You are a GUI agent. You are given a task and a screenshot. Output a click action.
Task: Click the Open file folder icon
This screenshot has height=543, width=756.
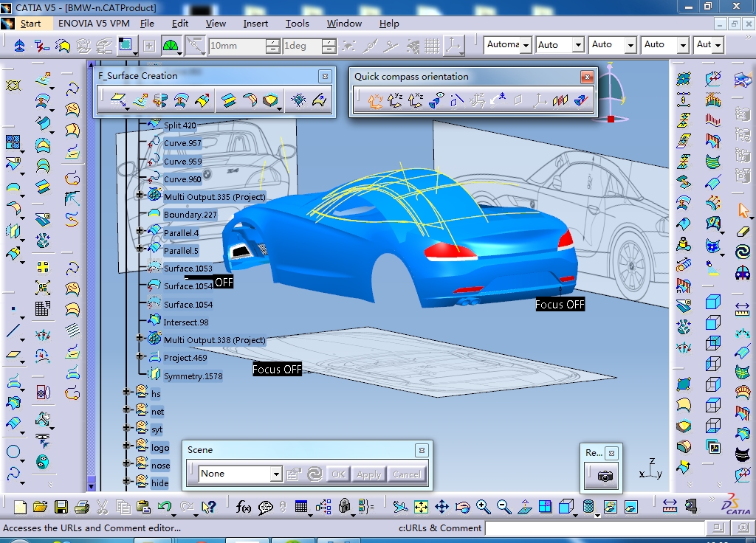coord(40,507)
